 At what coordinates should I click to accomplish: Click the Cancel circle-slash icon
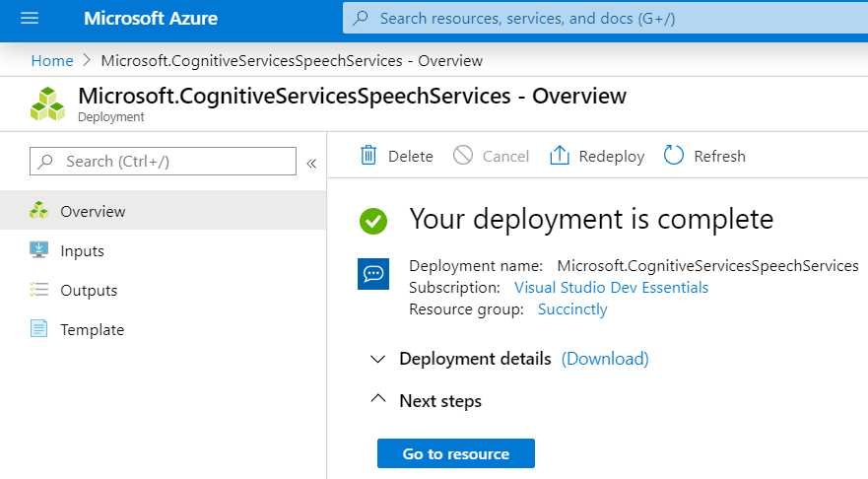tap(463, 155)
